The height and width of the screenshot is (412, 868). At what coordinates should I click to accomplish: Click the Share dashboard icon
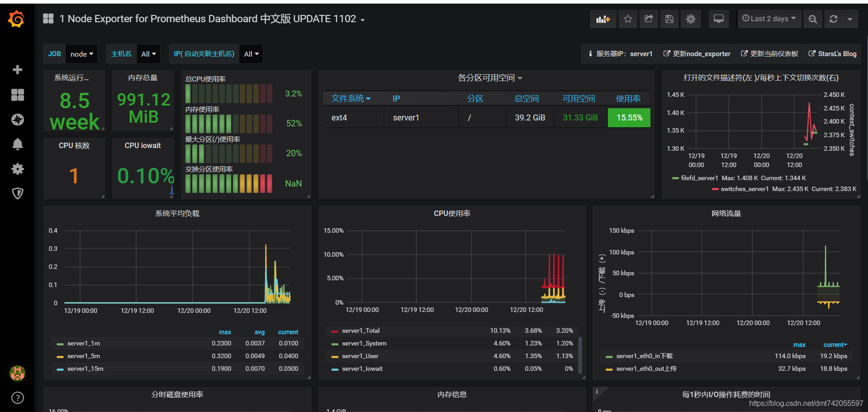pos(649,19)
